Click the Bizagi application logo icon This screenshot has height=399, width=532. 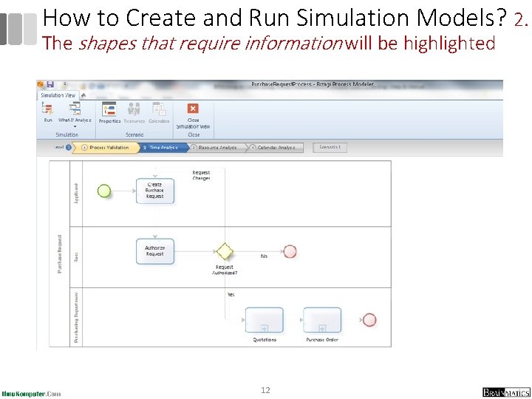(x=41, y=84)
